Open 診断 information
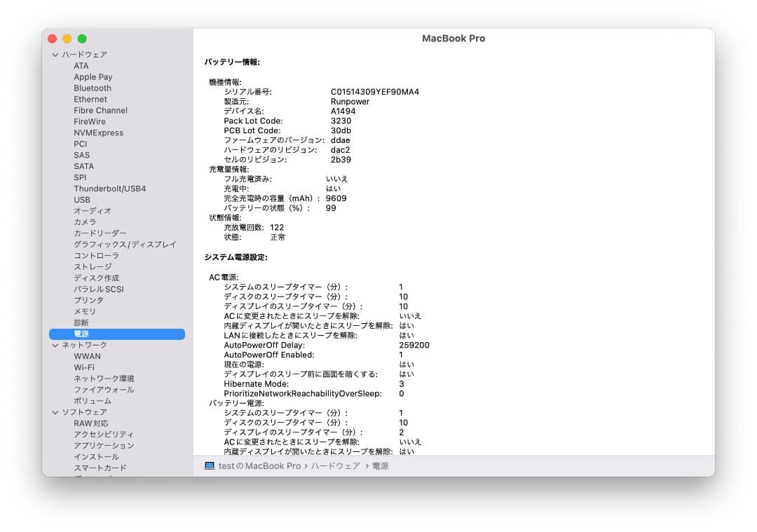The height and width of the screenshot is (532, 757). (81, 322)
